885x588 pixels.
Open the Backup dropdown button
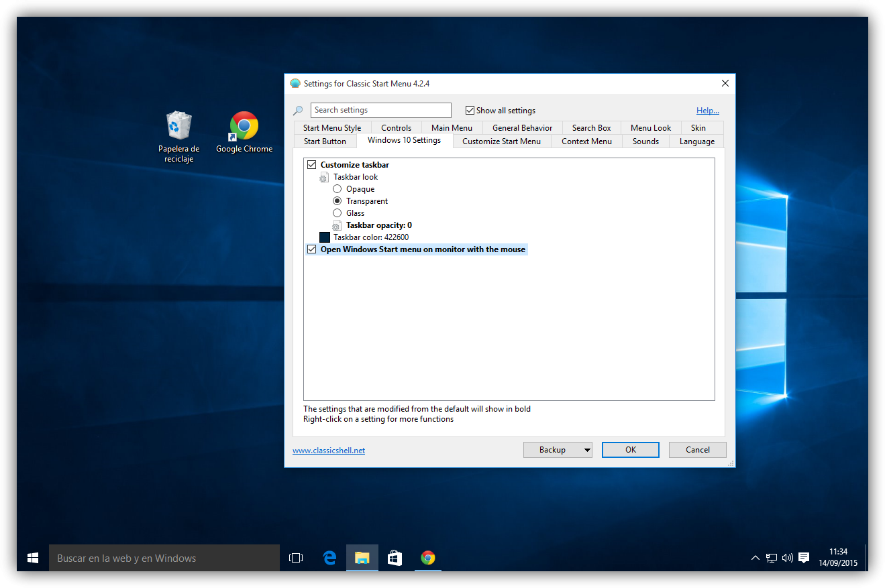coord(558,450)
